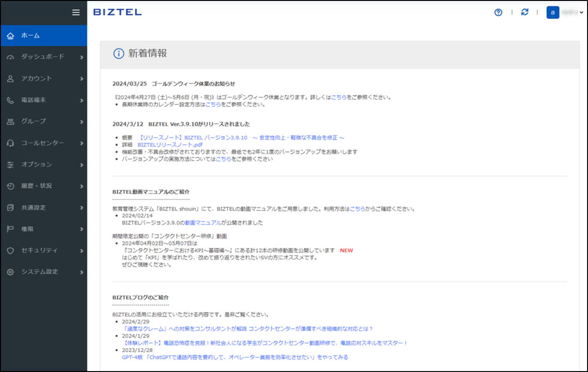Select the ホーム menu item
Screen dimensions: 588x372
coord(44,35)
